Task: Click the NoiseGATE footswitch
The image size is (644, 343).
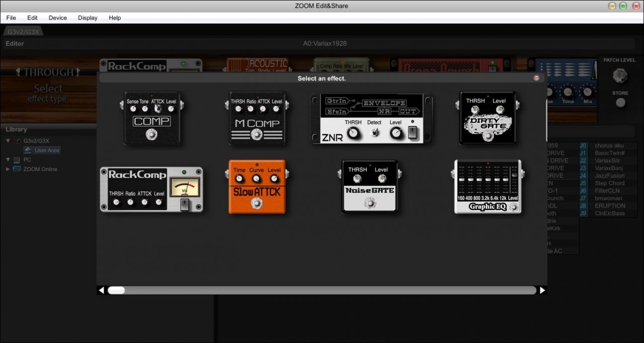Action: 370,203
